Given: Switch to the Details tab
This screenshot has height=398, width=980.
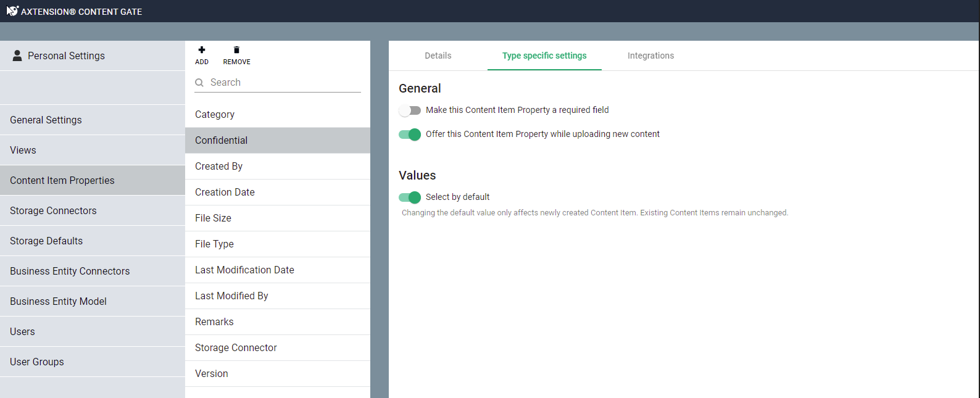Looking at the screenshot, I should (438, 56).
